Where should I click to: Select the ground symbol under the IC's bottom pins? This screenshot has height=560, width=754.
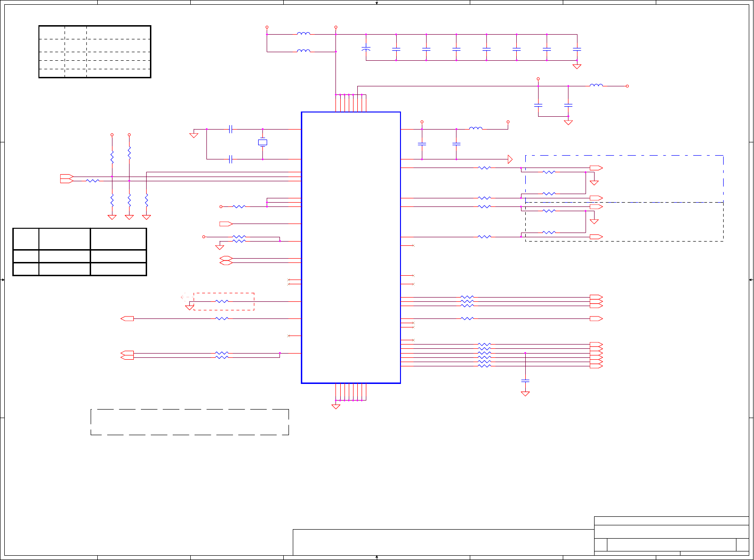click(x=336, y=406)
